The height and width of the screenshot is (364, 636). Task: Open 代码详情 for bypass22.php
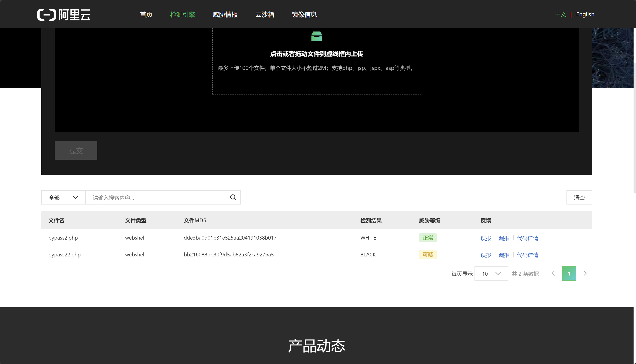click(527, 255)
